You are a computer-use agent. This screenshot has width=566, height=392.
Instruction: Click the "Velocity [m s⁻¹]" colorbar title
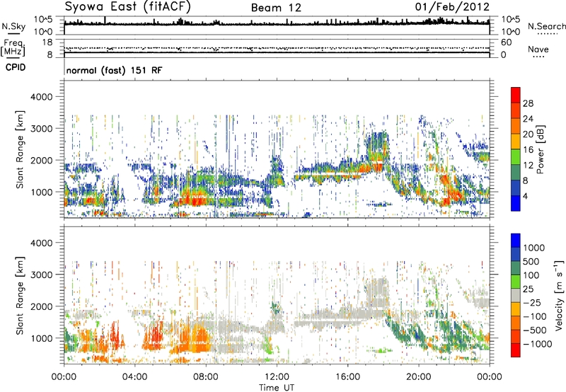tap(558, 295)
